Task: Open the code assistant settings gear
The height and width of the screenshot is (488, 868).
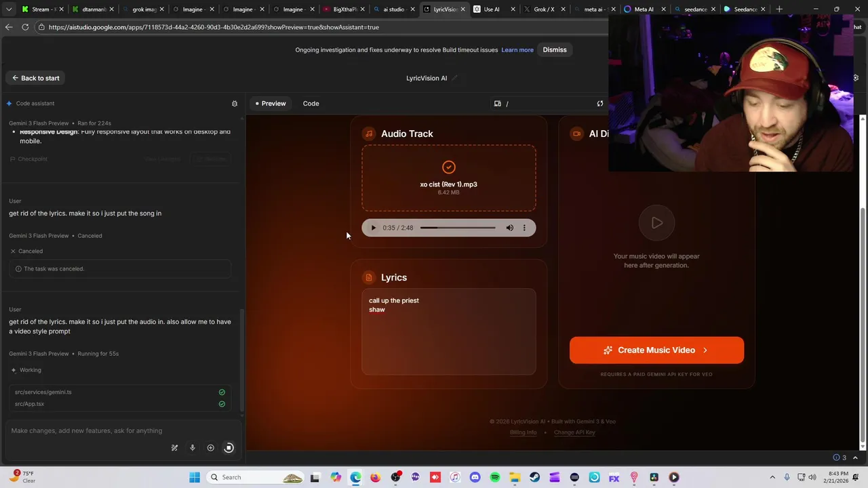Action: pos(235,104)
